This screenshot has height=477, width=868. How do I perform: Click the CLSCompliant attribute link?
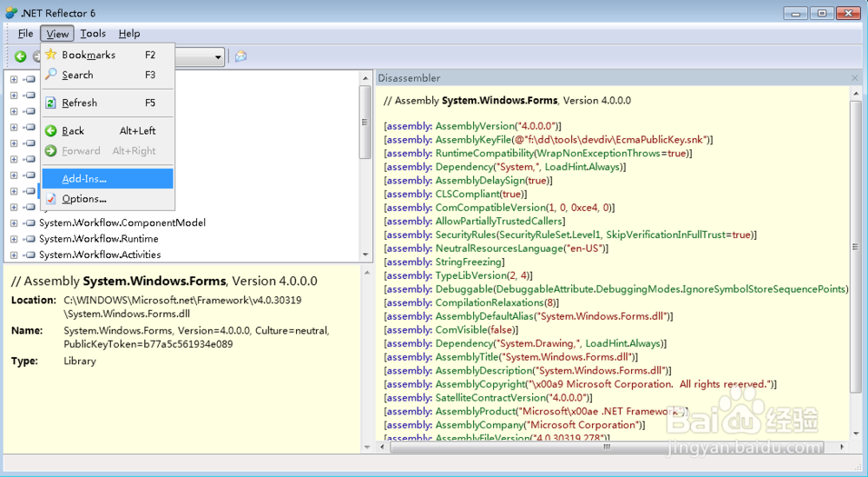[x=467, y=195]
